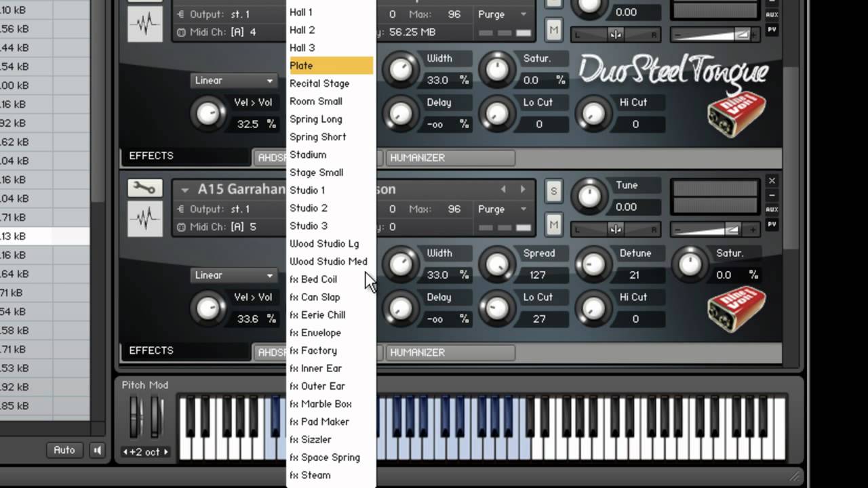Click Satur. knob in the Midi Ch 4 instrument

pos(497,69)
